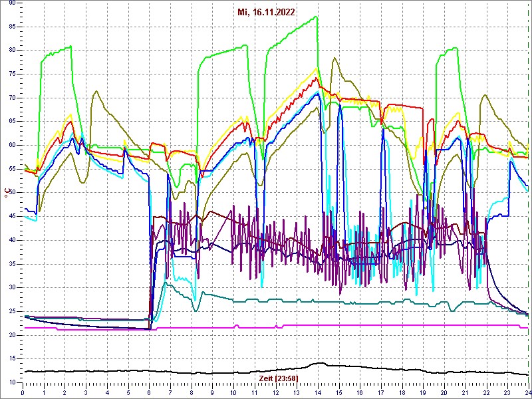532x399 pixels.
Task: Click hour 11 on the time axis
Action: coord(255,393)
